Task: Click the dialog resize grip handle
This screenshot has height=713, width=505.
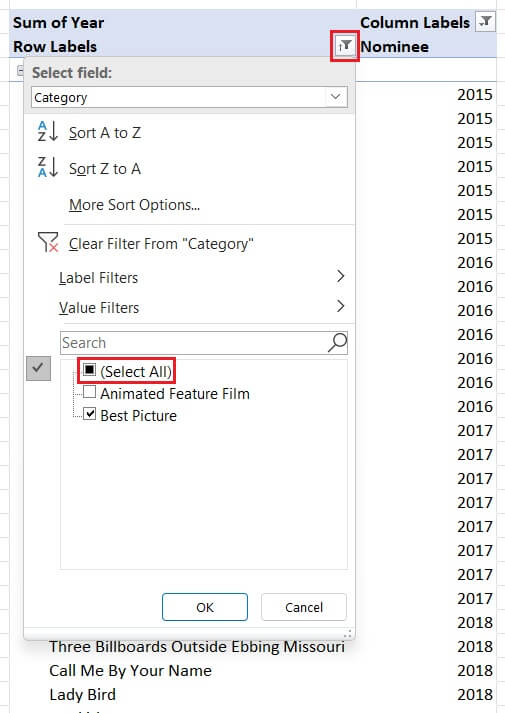Action: pos(348,633)
